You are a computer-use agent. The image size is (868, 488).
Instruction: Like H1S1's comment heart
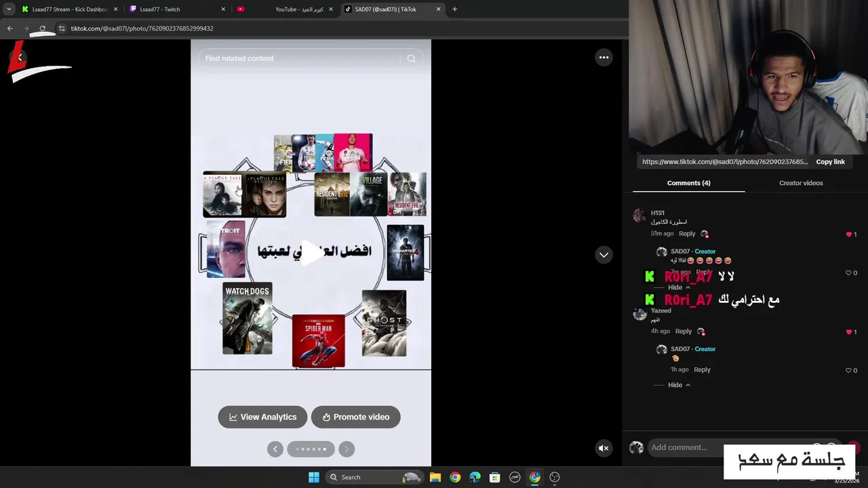point(848,235)
